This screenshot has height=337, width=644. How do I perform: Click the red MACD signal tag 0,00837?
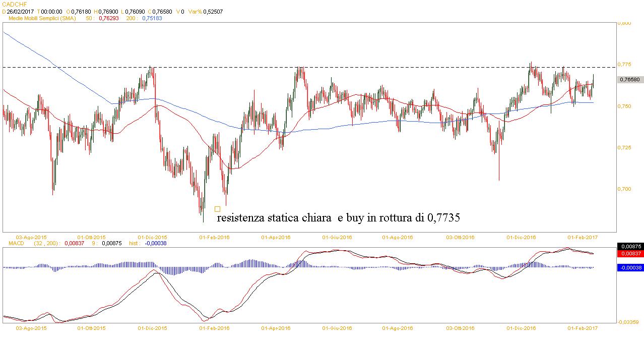click(x=629, y=253)
